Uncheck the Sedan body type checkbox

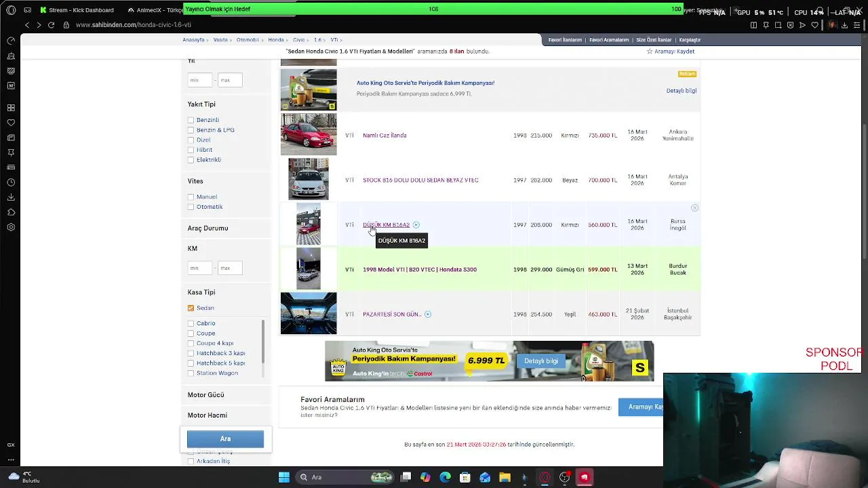tap(191, 308)
